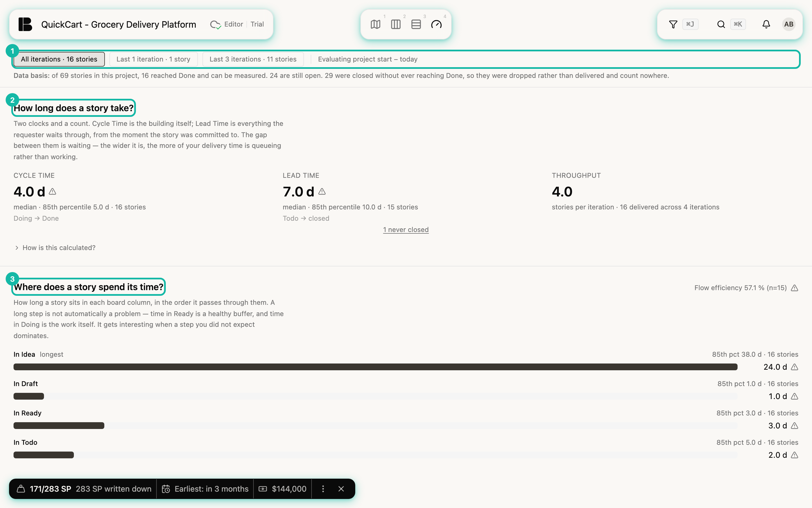Click the In Ready duration bar
812x508 pixels.
59,426
